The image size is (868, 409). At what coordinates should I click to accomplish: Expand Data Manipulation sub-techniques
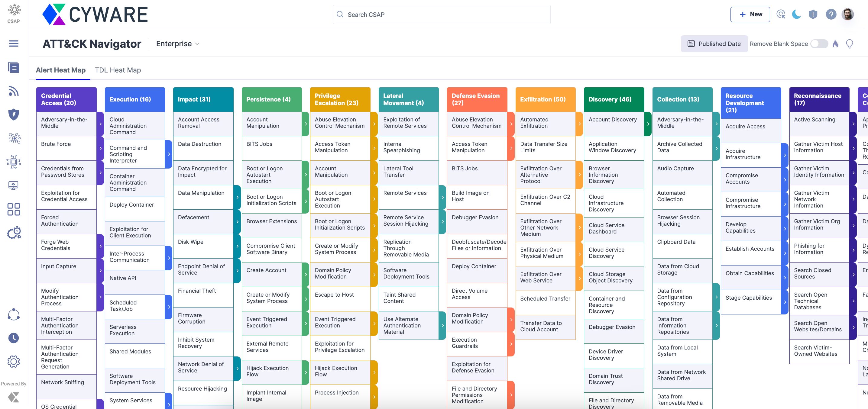click(x=237, y=197)
